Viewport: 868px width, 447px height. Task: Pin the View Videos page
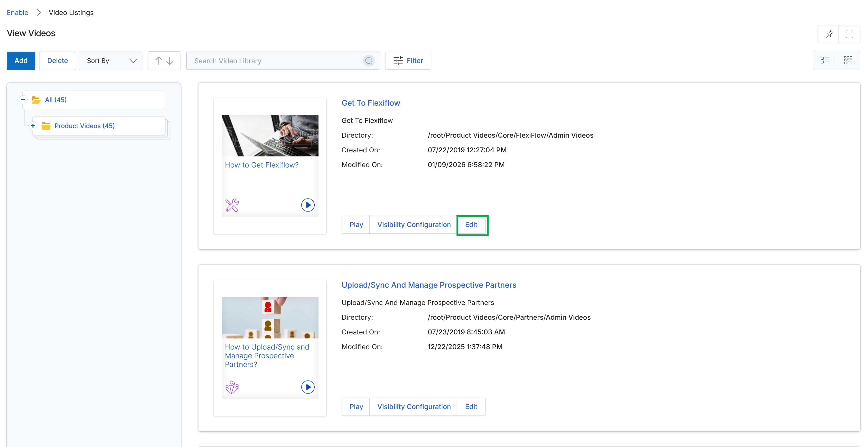coord(829,34)
